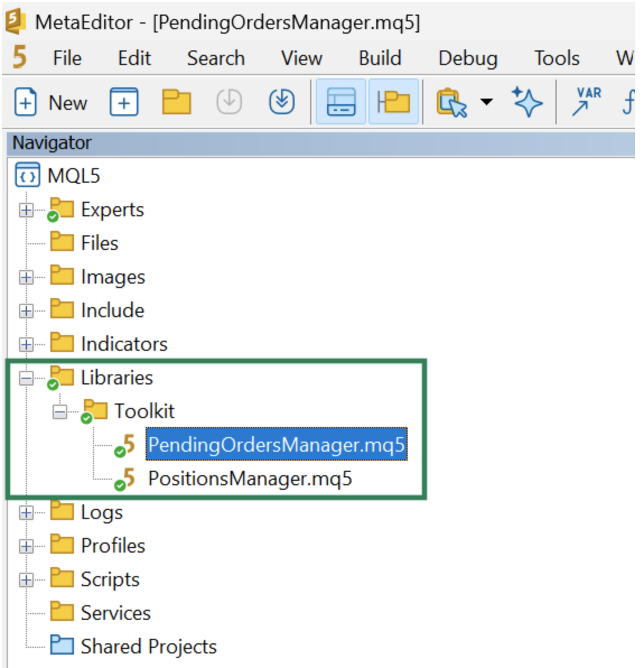Select the Logs folder label

click(102, 513)
